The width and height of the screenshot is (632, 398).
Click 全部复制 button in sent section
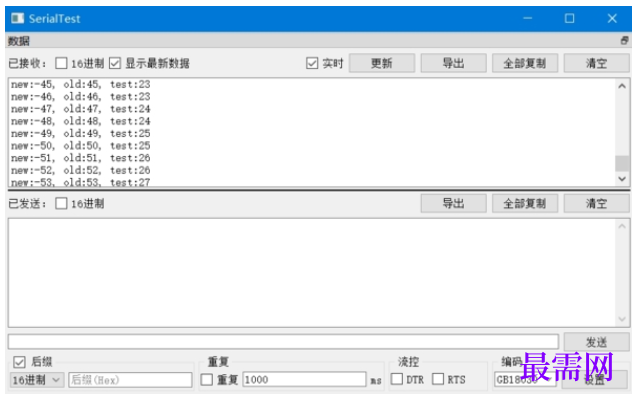click(x=525, y=203)
